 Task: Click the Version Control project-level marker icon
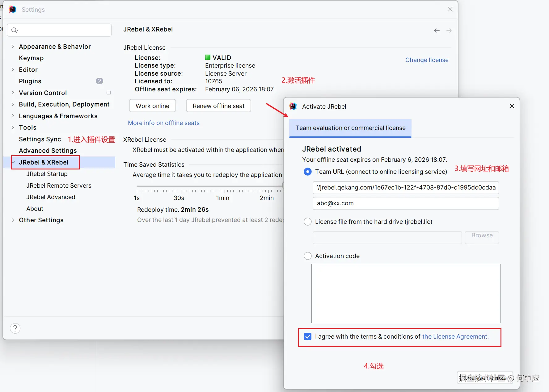point(108,93)
